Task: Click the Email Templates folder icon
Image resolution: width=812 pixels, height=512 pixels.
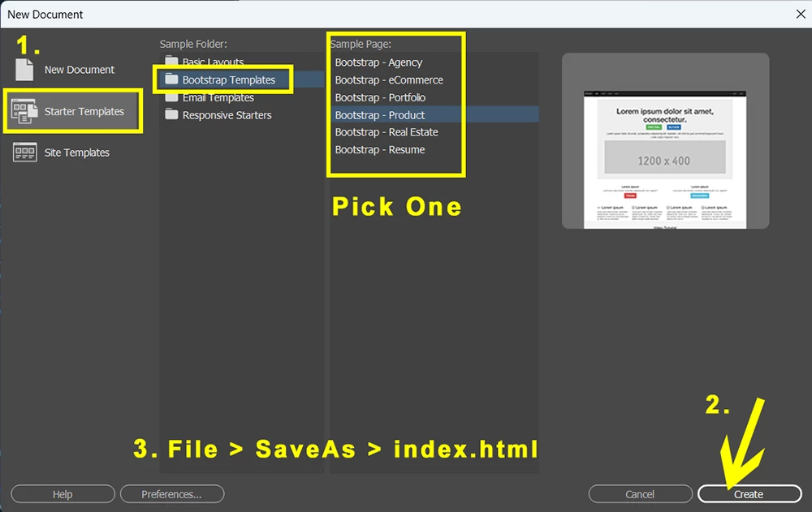Action: [171, 97]
